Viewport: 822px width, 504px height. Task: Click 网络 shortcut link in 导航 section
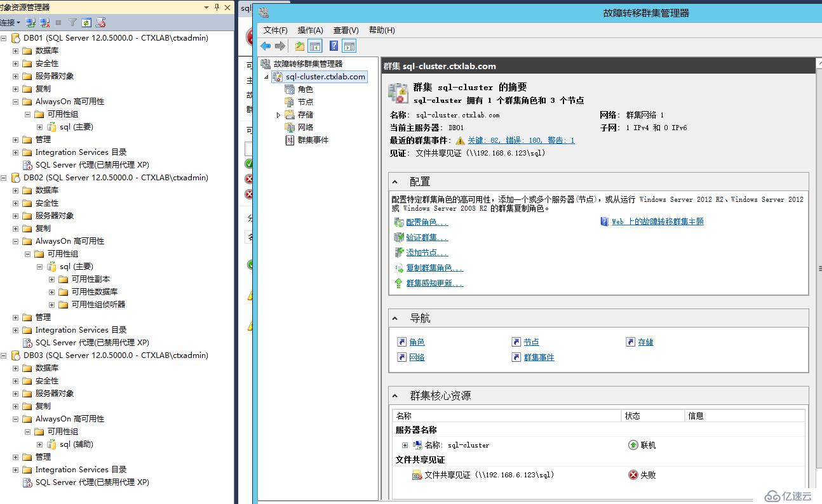point(417,357)
